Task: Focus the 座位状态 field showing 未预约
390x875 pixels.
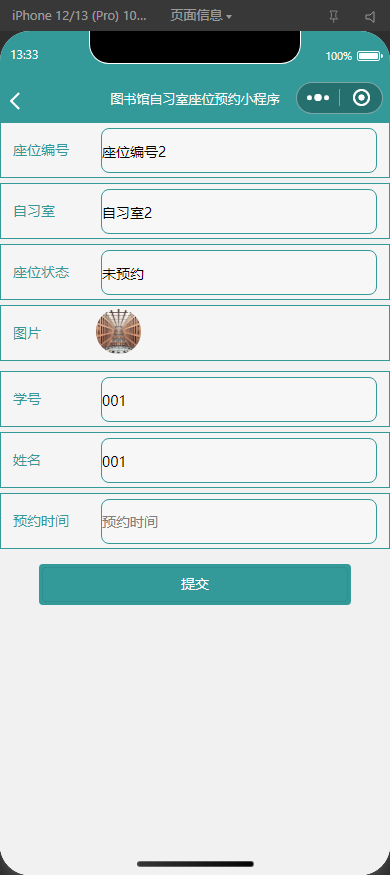Action: 239,272
